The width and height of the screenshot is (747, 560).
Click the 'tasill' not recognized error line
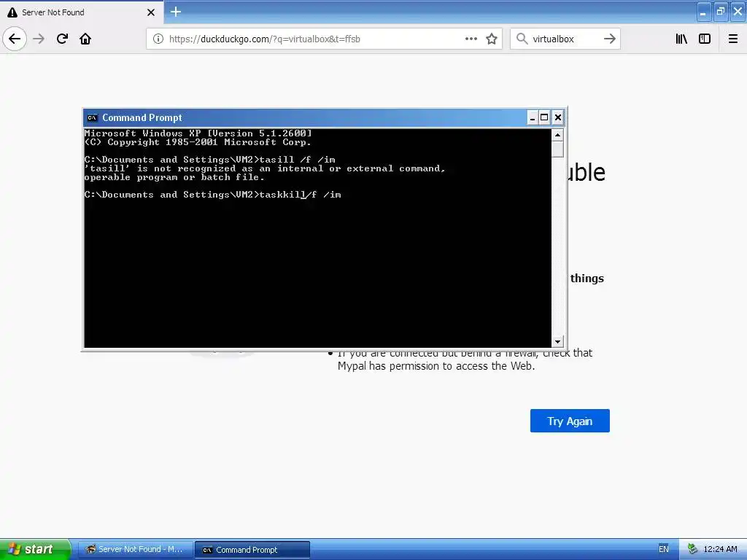(265, 168)
